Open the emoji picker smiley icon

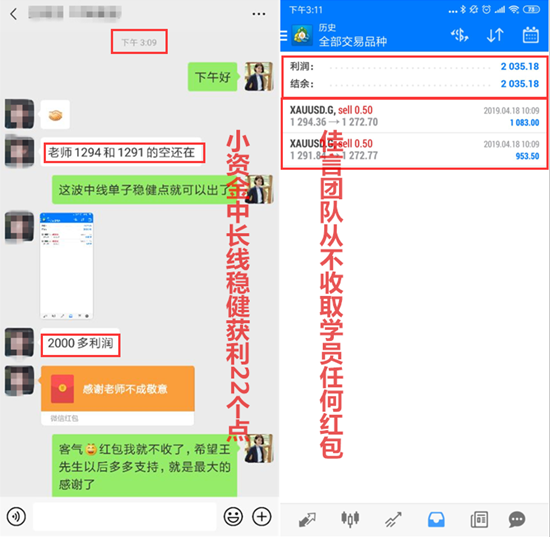233,516
